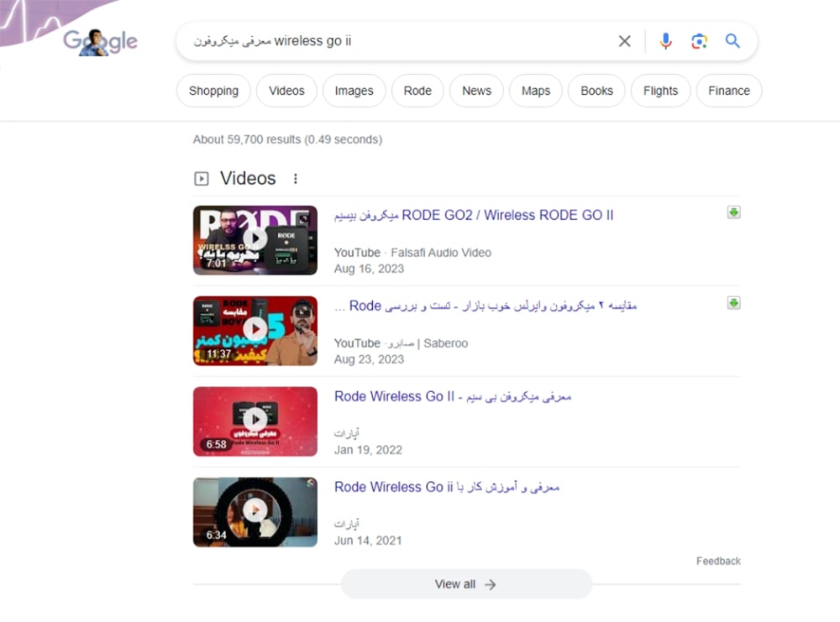840x622 pixels.
Task: Select the News filter chip
Action: (477, 91)
